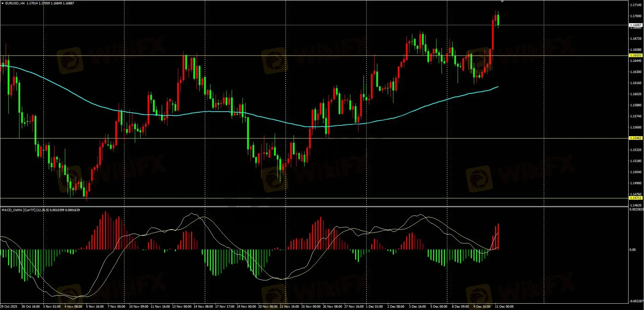Image resolution: width=644 pixels, height=310 pixels.
Task: Click the 2 Dec 08:00 time label
Action: (x=396, y=307)
